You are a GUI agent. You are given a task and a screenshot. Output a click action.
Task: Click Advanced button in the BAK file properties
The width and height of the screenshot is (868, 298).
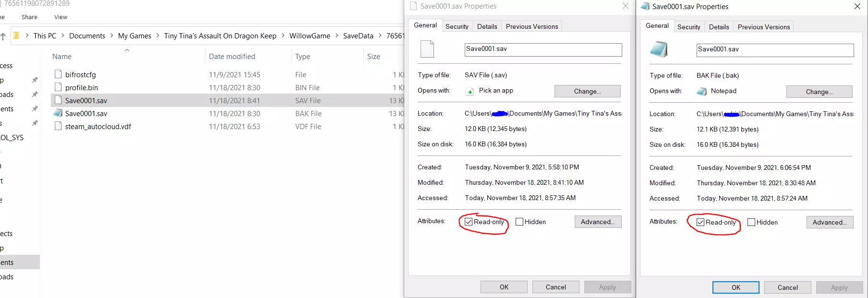pyautogui.click(x=830, y=222)
